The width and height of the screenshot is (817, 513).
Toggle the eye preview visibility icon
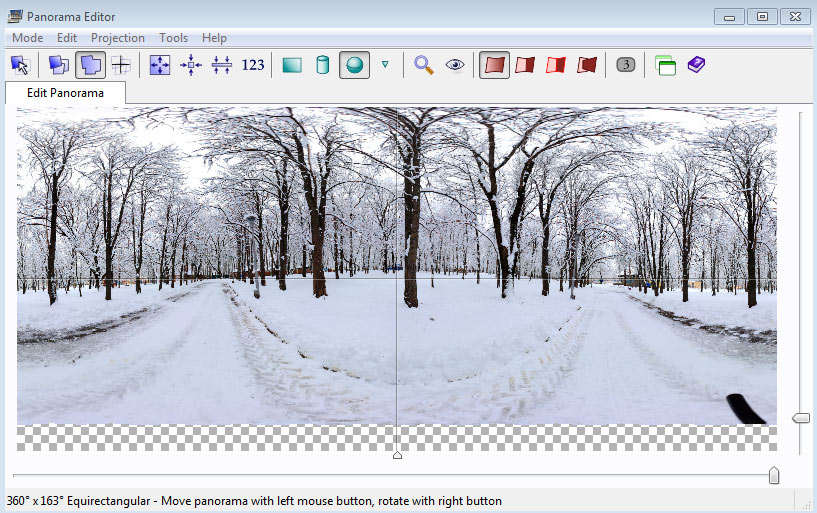(455, 65)
